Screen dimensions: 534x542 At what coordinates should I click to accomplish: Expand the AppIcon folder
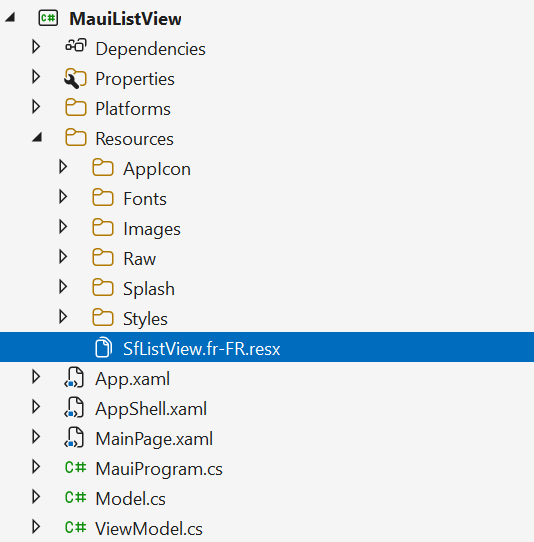(63, 167)
